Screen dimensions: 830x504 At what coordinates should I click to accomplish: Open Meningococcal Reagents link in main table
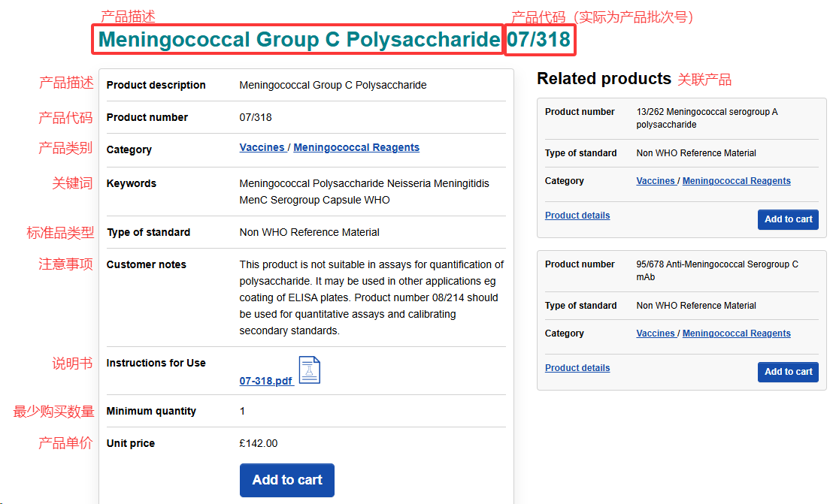click(356, 147)
